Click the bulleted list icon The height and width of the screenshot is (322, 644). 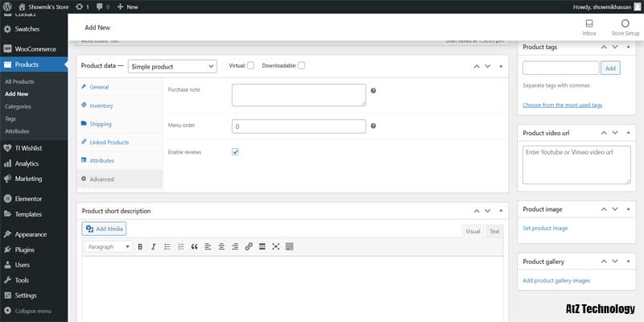[x=167, y=246]
